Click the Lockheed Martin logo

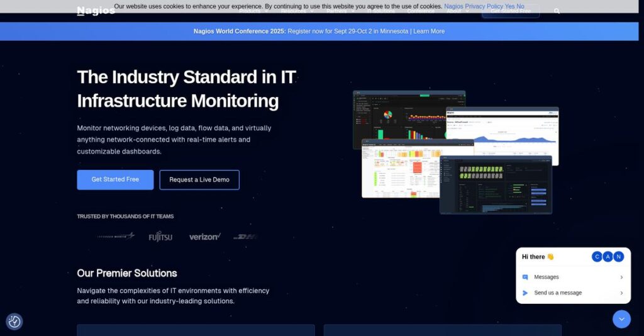116,236
